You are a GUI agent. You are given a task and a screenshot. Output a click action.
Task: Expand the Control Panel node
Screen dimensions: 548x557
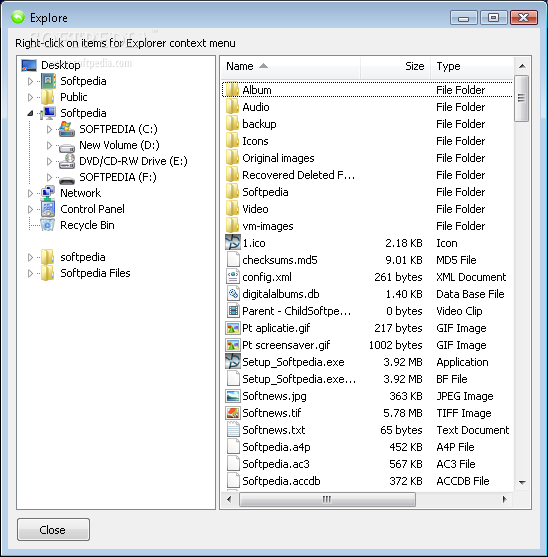30,209
